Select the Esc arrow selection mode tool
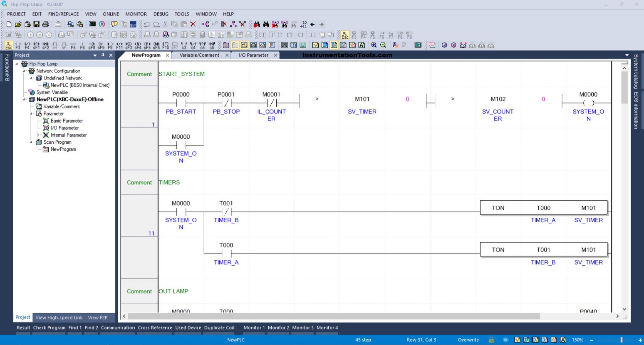The width and height of the screenshot is (644, 345). [x=9, y=45]
